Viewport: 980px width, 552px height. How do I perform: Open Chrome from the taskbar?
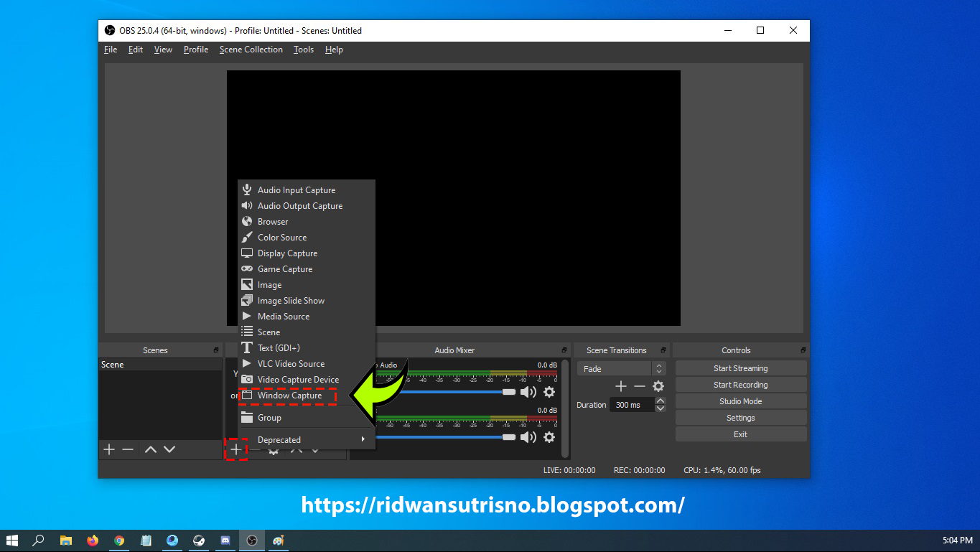coord(119,541)
